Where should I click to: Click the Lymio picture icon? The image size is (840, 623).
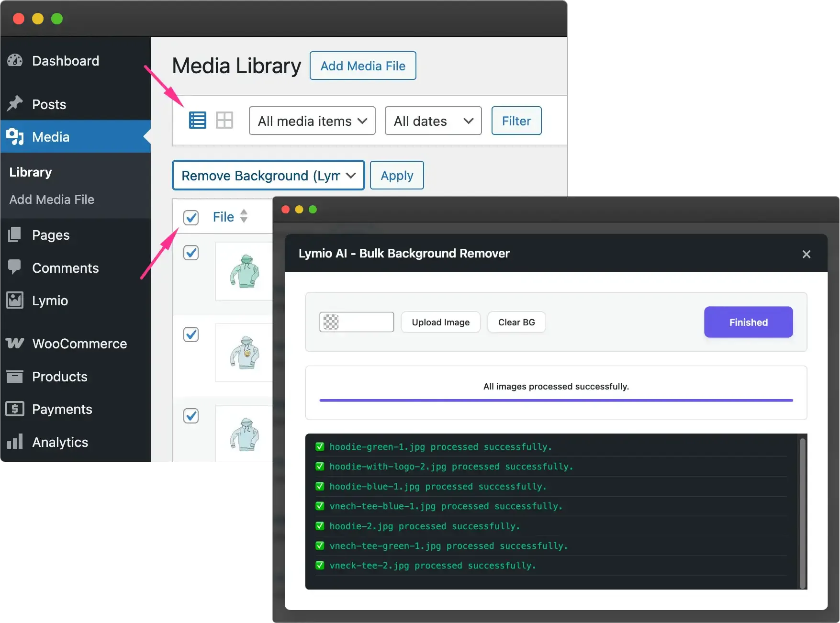point(15,300)
